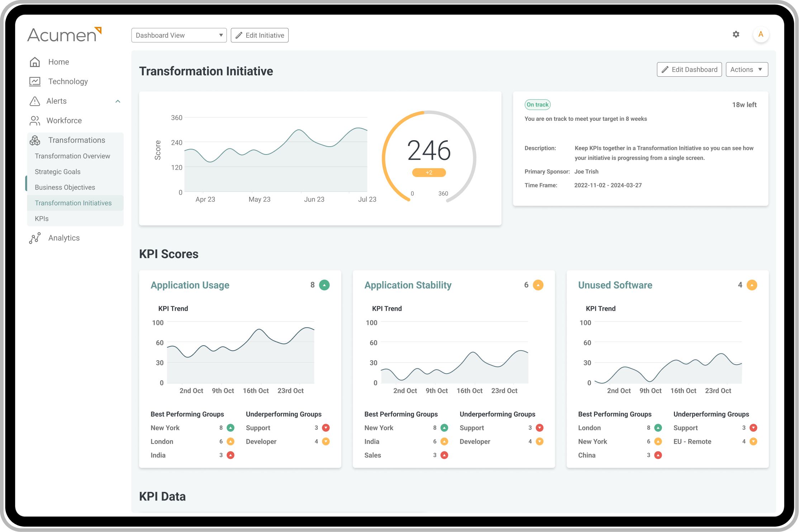Open Alerts via the warning triangle icon
Screen dimensions: 799x532
(x=35, y=101)
